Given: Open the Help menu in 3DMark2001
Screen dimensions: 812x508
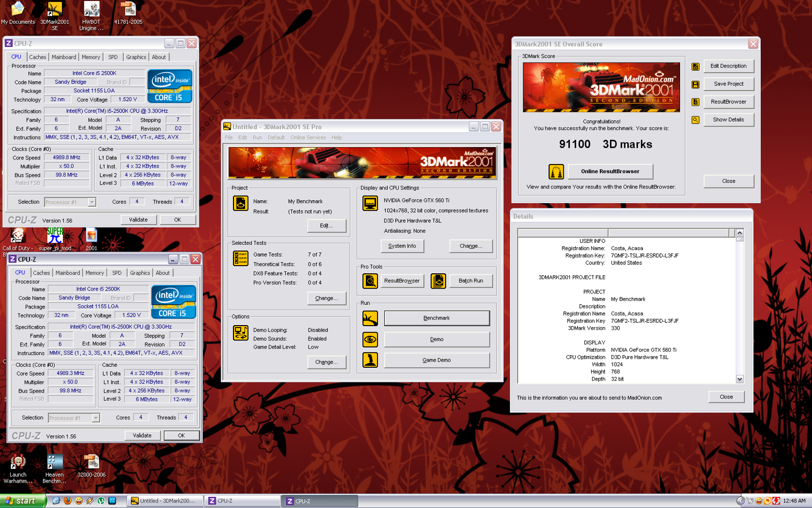Looking at the screenshot, I should (336, 137).
